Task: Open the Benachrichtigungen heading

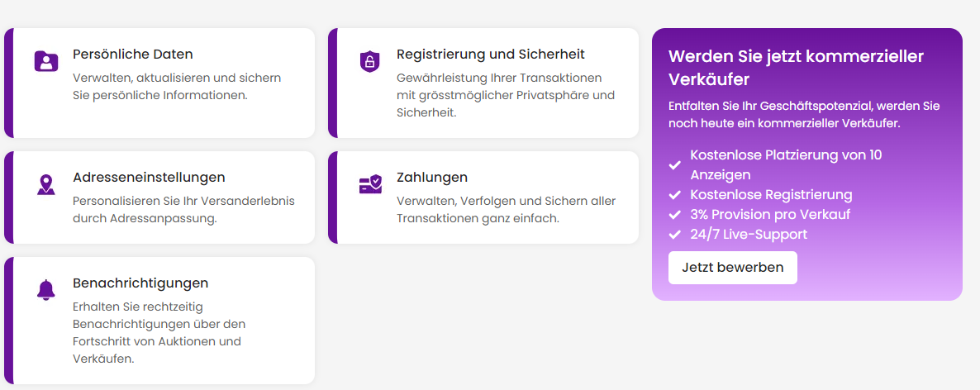Action: pyautogui.click(x=140, y=283)
